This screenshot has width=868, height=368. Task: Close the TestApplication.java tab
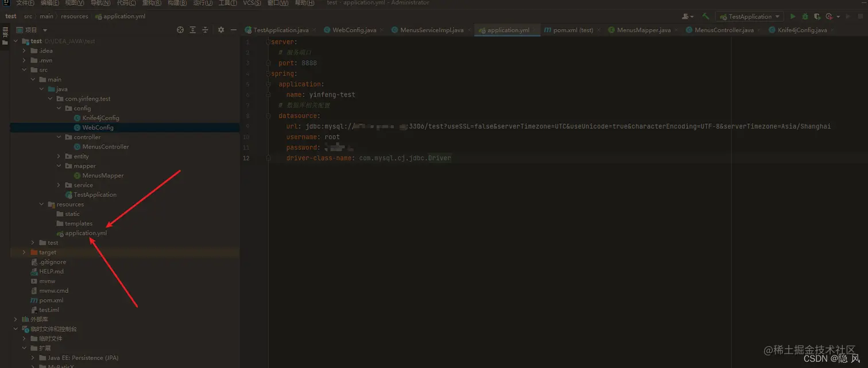coord(315,30)
